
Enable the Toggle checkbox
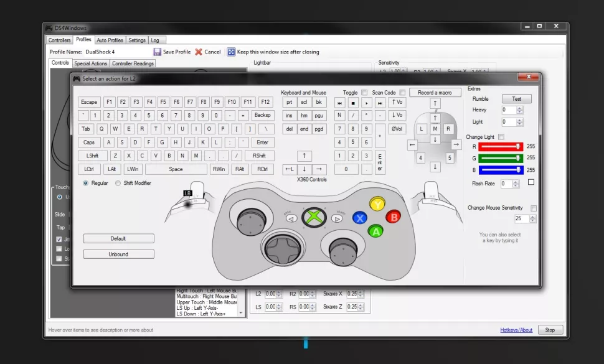coord(364,93)
